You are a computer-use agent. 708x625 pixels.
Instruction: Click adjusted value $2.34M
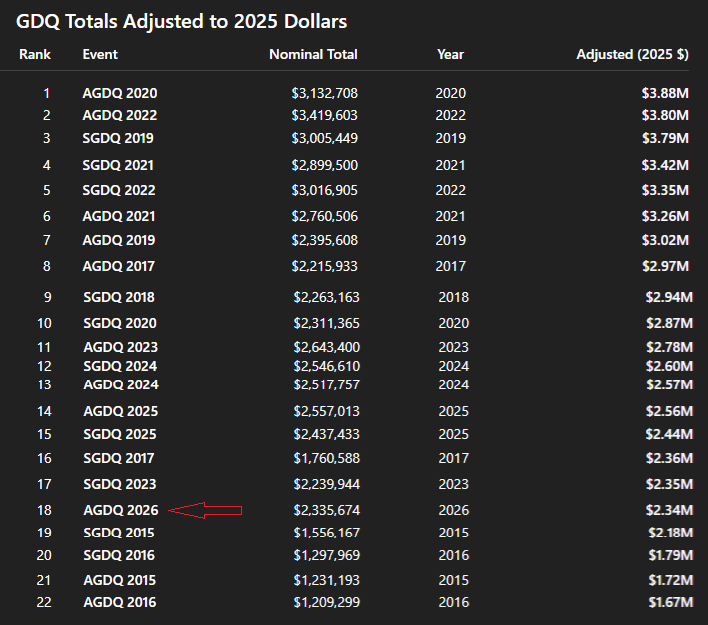pos(669,510)
